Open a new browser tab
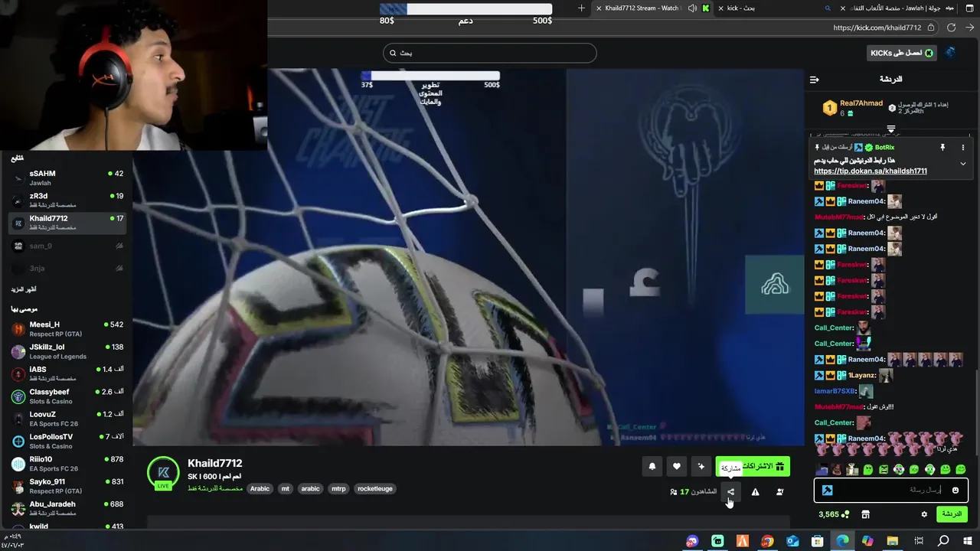 click(581, 8)
